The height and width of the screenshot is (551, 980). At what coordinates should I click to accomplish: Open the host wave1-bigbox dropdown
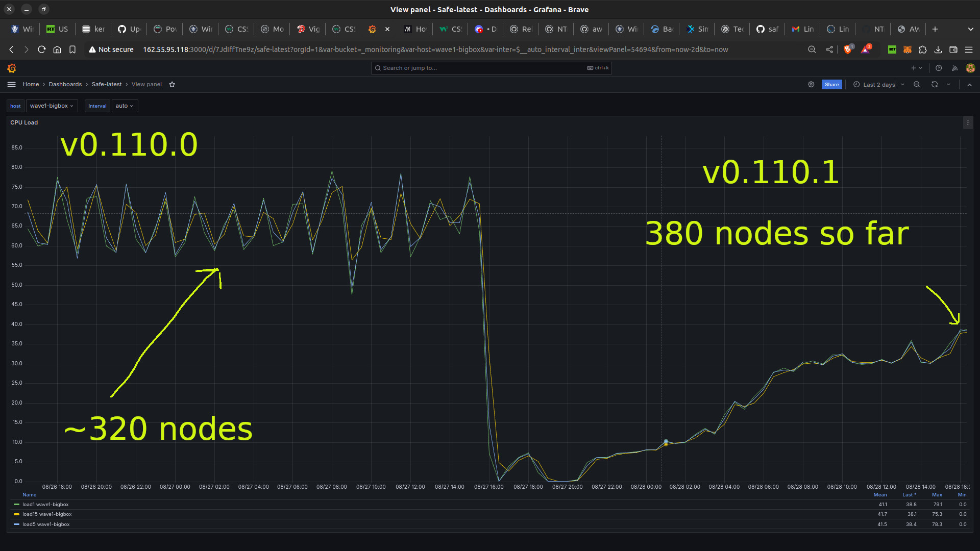(52, 106)
